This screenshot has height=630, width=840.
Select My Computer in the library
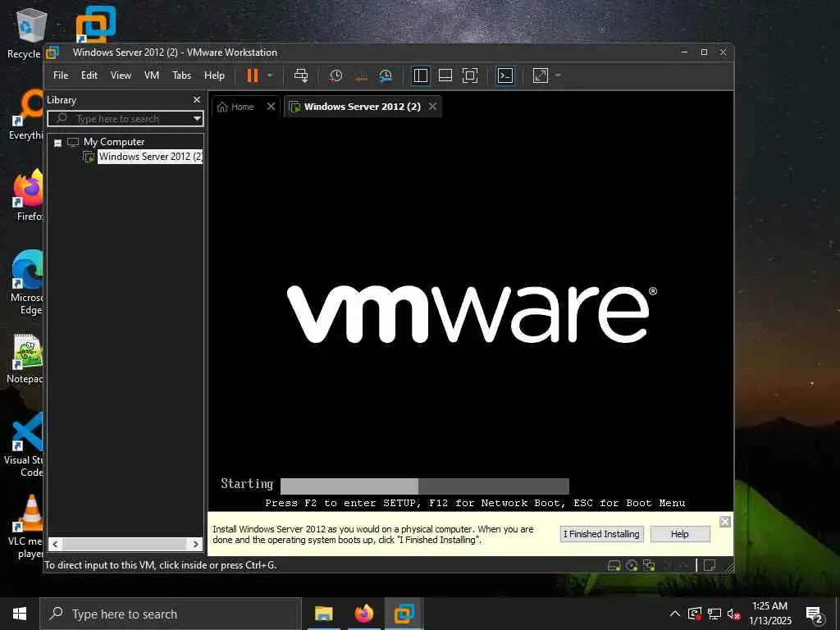[x=113, y=142]
